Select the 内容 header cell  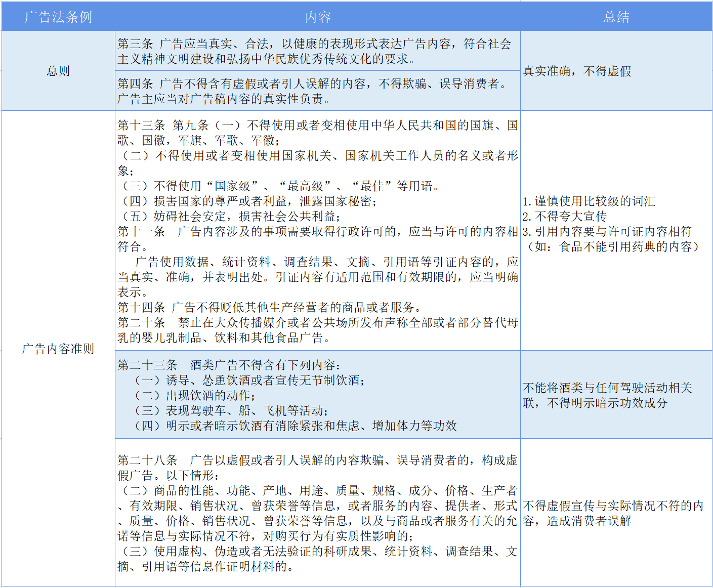coord(318,17)
